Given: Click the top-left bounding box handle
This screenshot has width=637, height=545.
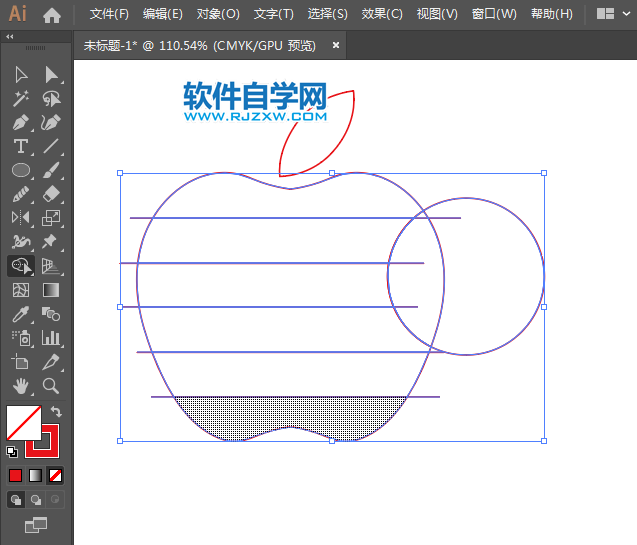Looking at the screenshot, I should (x=120, y=173).
